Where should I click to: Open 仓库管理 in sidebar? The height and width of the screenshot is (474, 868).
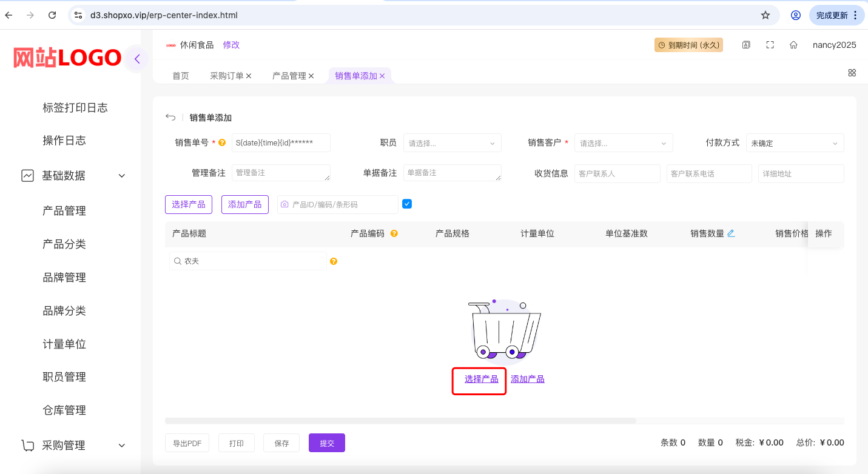coord(64,410)
